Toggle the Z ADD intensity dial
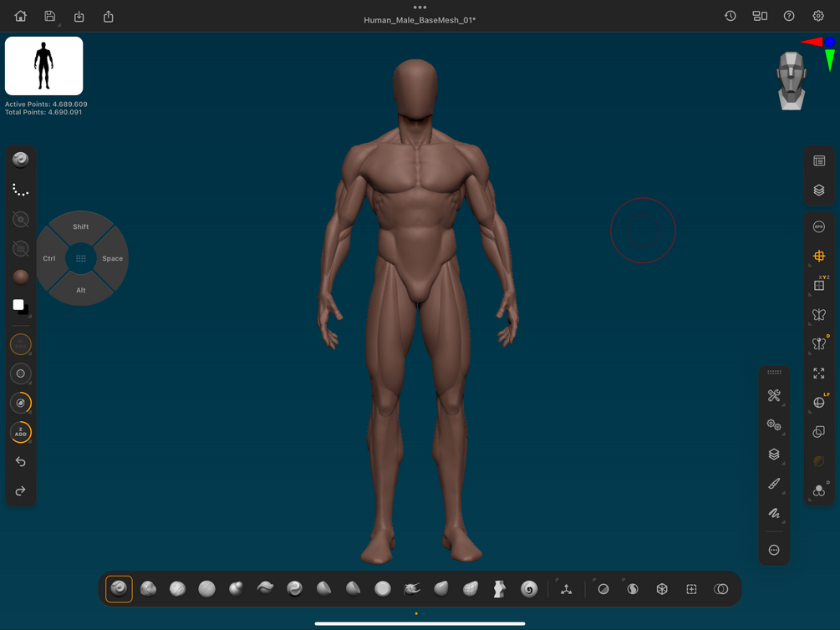The image size is (840, 630). pyautogui.click(x=20, y=432)
